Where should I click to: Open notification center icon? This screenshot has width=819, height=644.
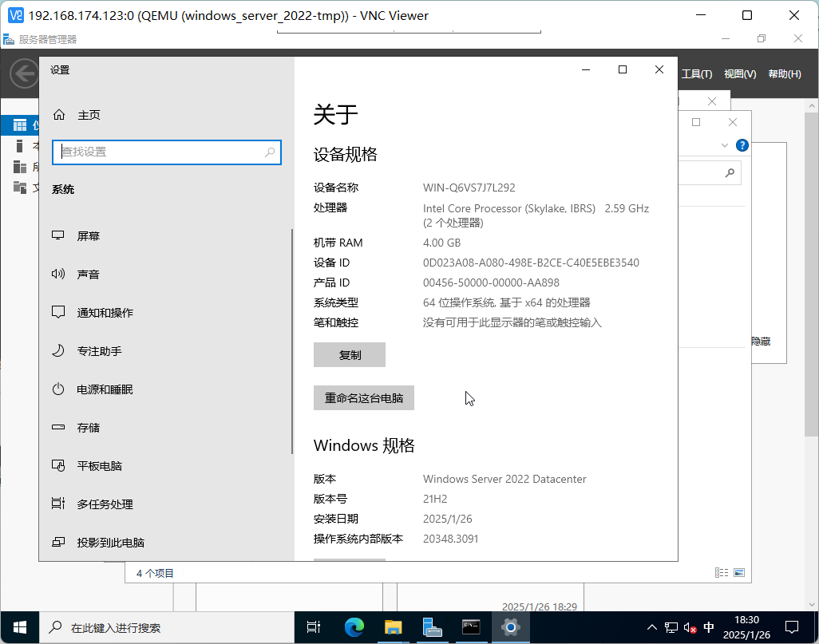tap(792, 627)
